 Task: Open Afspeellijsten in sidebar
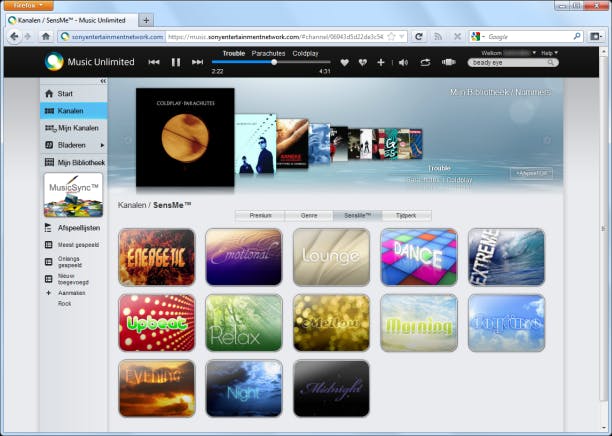[x=73, y=228]
